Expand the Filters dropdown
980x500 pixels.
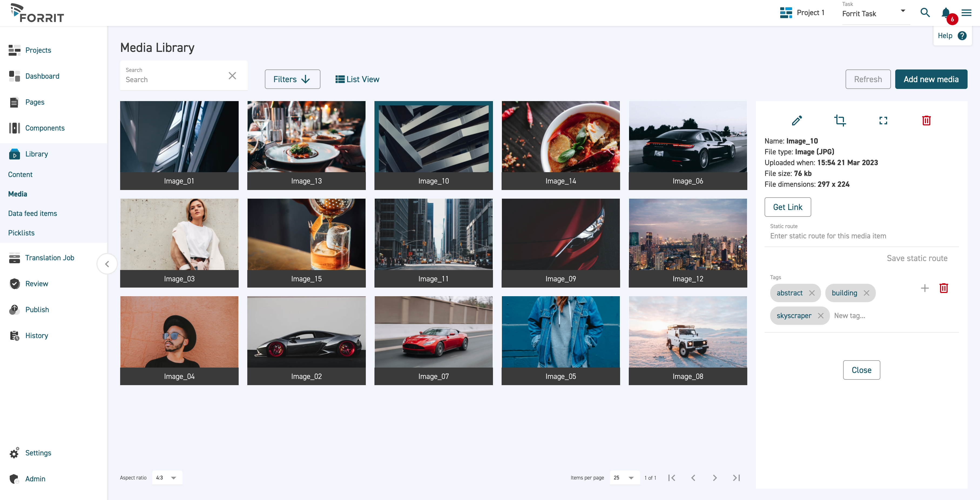pos(292,79)
